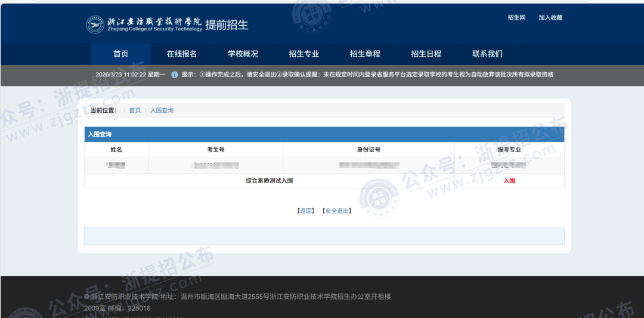
Task: Click the 考生号 column header
Action: pos(215,150)
